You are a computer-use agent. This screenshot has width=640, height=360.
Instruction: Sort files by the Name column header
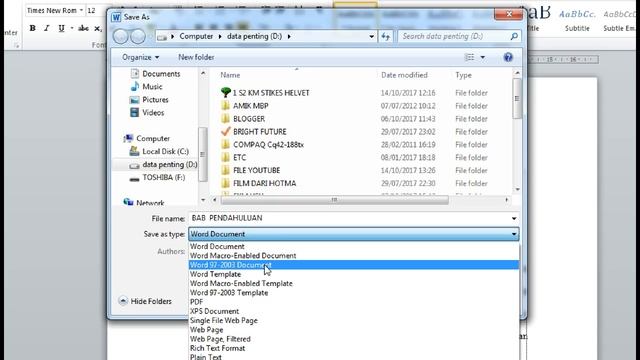coord(230,75)
